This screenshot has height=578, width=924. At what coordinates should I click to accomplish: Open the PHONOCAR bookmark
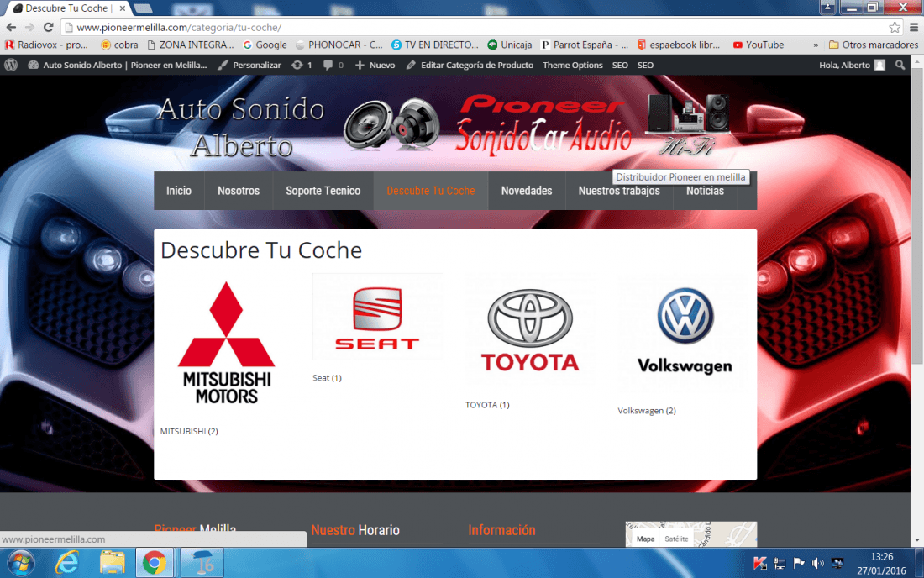339,45
